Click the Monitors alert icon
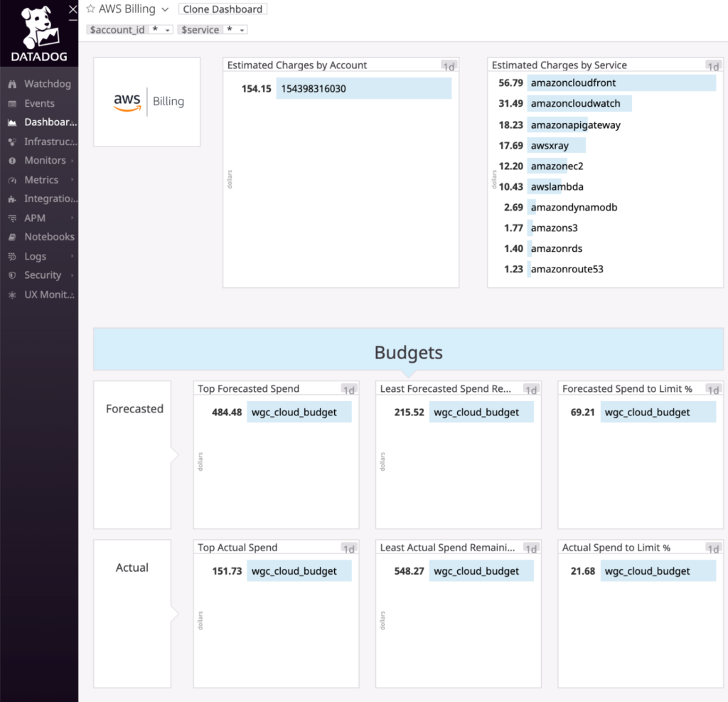 click(x=12, y=161)
